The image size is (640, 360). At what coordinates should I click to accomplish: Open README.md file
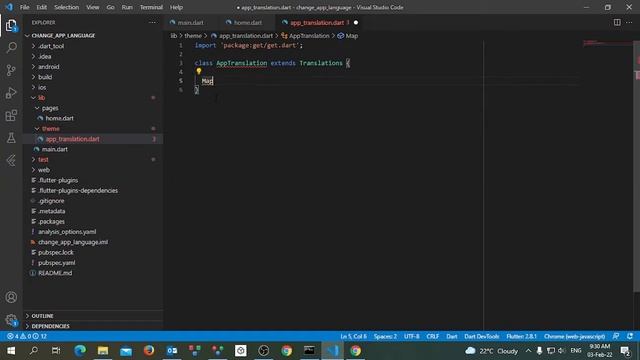pyautogui.click(x=55, y=273)
